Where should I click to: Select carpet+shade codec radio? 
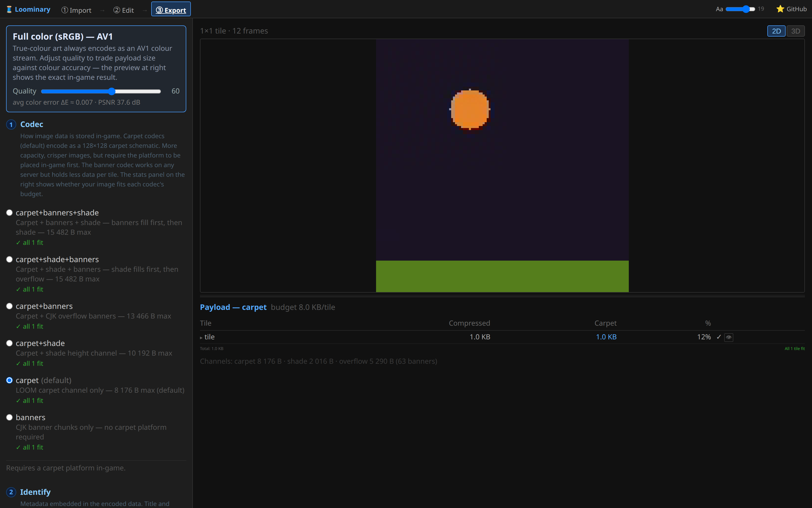tap(9, 343)
